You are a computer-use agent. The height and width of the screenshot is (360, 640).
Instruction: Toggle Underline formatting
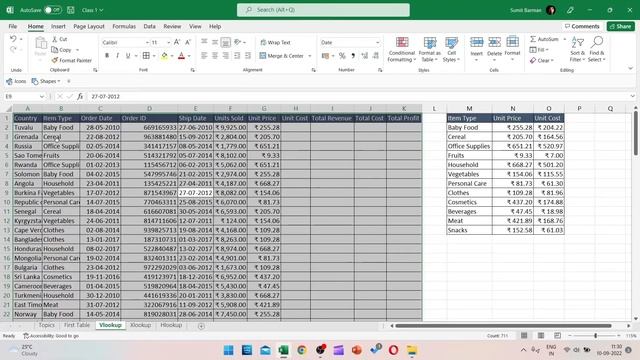[x=128, y=56]
